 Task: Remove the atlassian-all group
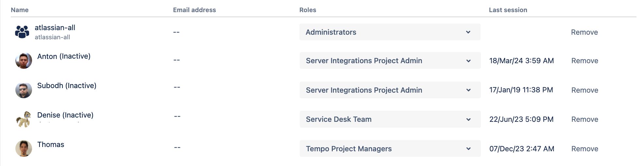click(584, 32)
